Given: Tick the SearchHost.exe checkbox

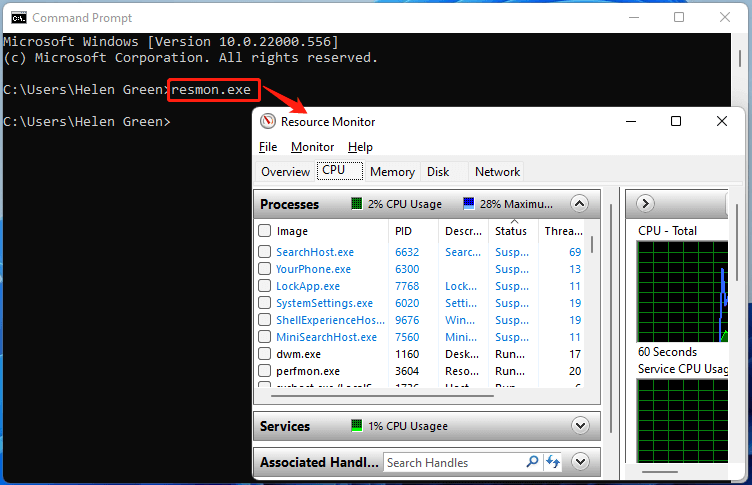Looking at the screenshot, I should (x=264, y=251).
